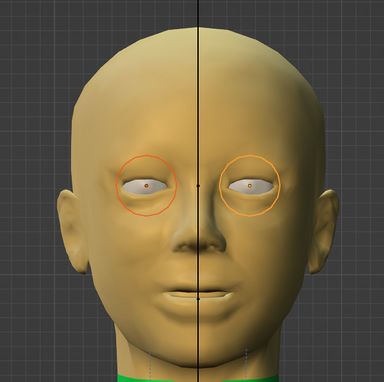This screenshot has height=382, width=384.
Task: Click the model's left-side nostril
Action: 184,247
